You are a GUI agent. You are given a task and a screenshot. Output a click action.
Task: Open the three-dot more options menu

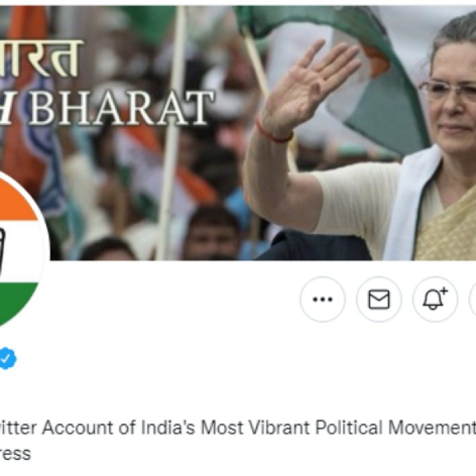[323, 299]
